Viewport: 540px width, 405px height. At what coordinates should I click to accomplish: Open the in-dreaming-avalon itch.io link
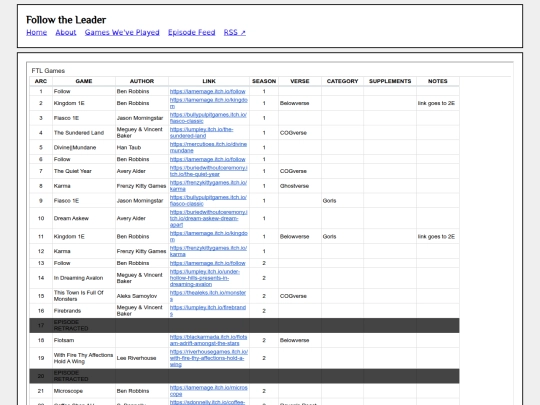[205, 278]
